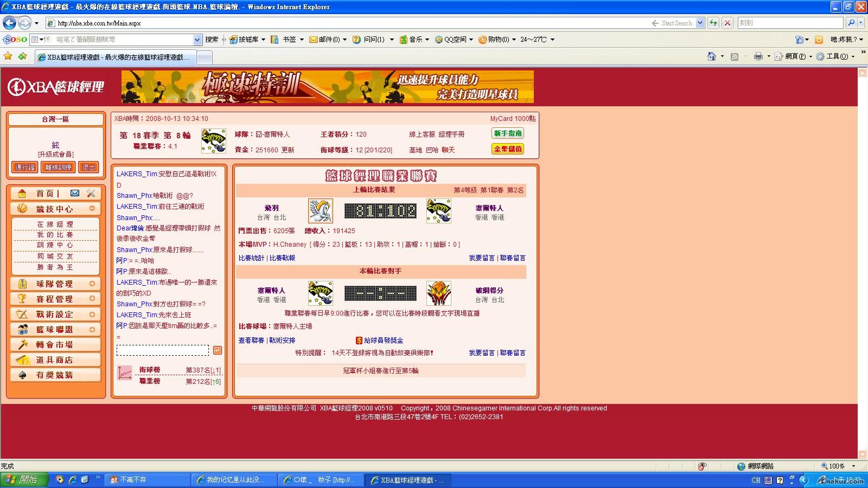The image size is (868, 488).
Task: Click the 新手指南 button
Action: coord(508,133)
